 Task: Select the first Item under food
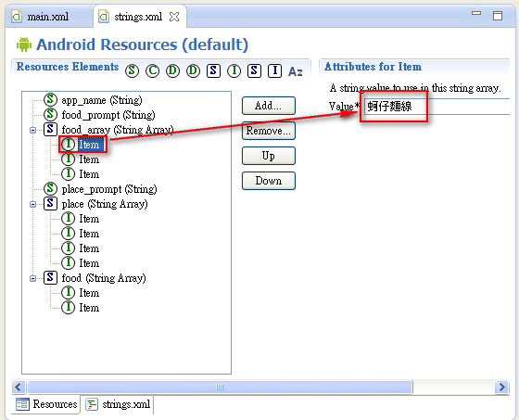coord(81,293)
